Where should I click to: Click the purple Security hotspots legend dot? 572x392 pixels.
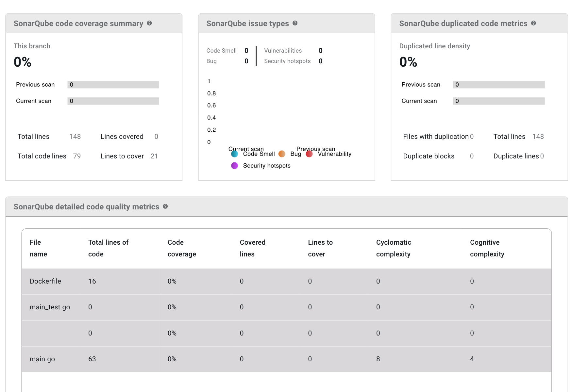click(234, 166)
